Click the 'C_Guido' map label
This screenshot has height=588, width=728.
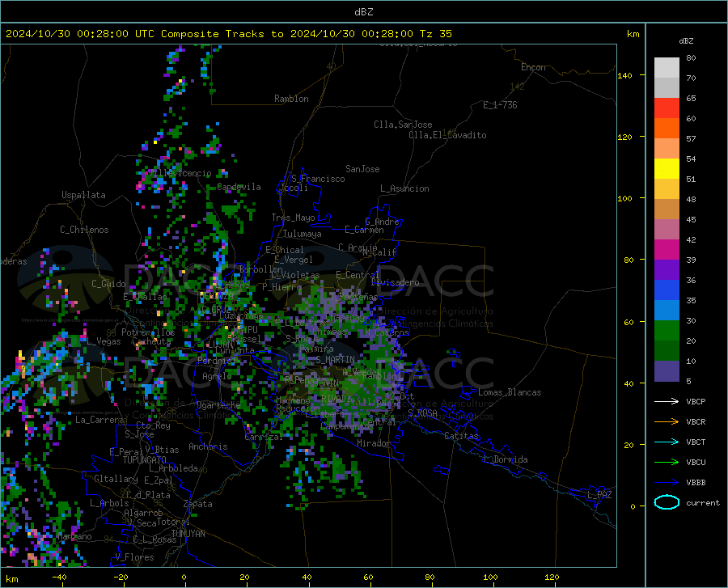pos(108,284)
